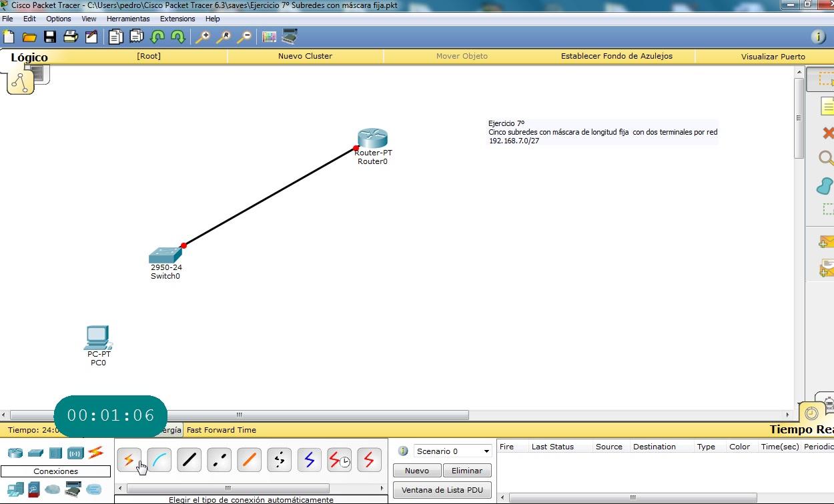Open the Options menu

point(59,19)
